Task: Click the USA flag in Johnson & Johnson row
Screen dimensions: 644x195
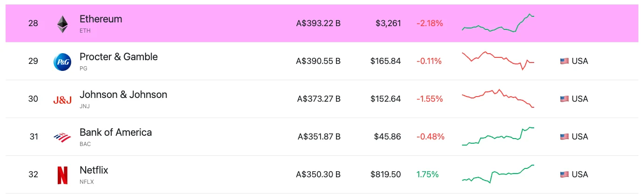Action: [564, 99]
